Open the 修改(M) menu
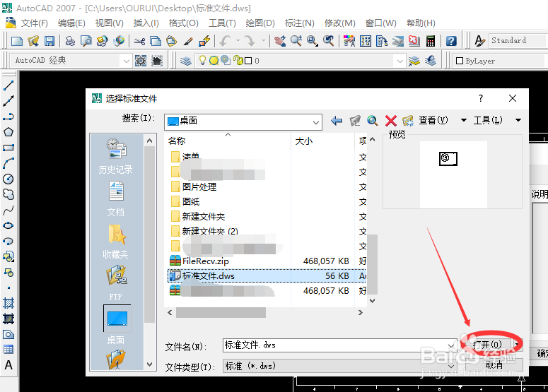This screenshot has width=548, height=392. pos(339,23)
